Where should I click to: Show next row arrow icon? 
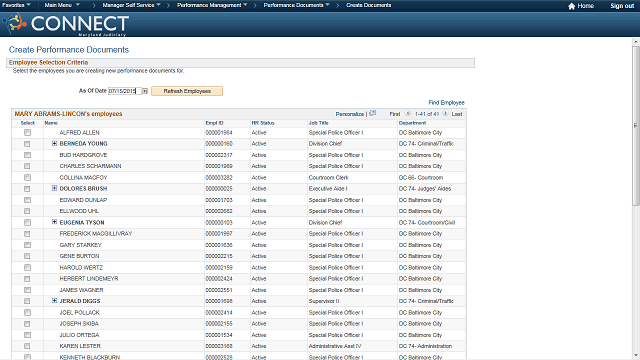click(x=445, y=113)
